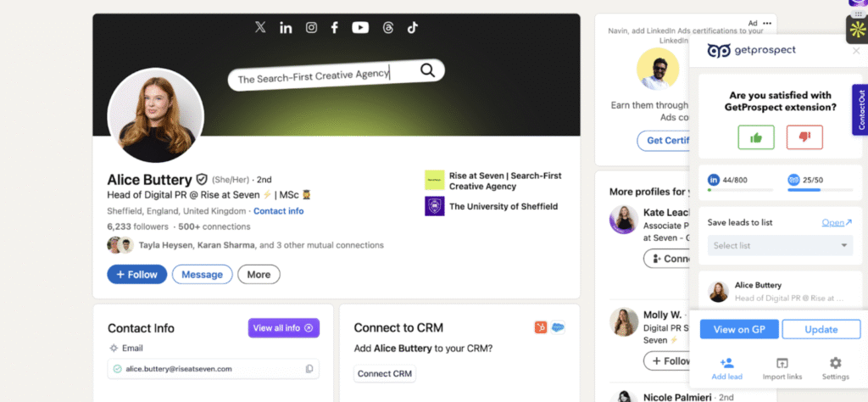Viewport: 868px width, 402px height.
Task: Click the yellow asterisk extension icon
Action: [857, 31]
